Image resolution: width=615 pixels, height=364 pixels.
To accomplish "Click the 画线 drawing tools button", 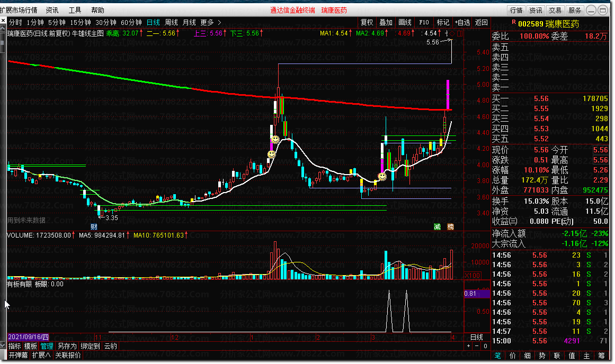I will tap(405, 22).
